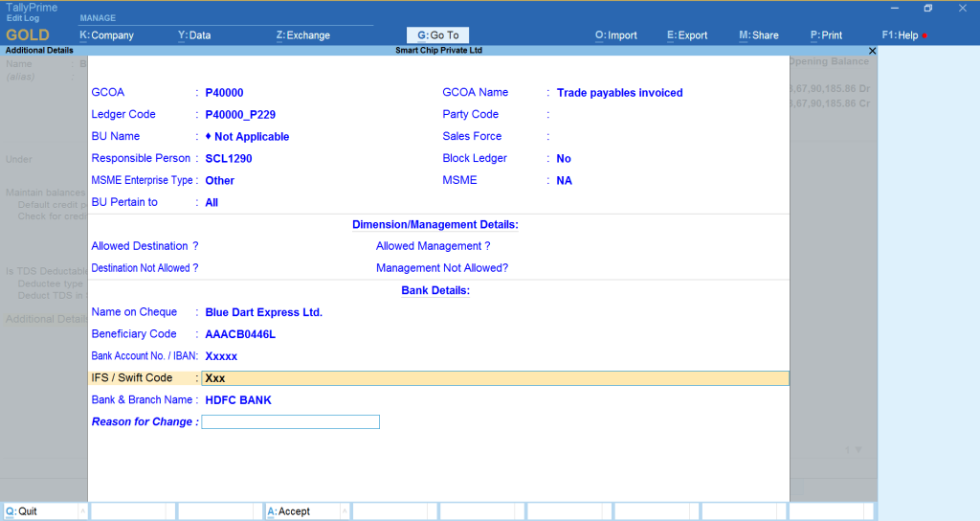Select the BU Name Not Applicable value
This screenshot has height=521, width=980.
(x=251, y=137)
